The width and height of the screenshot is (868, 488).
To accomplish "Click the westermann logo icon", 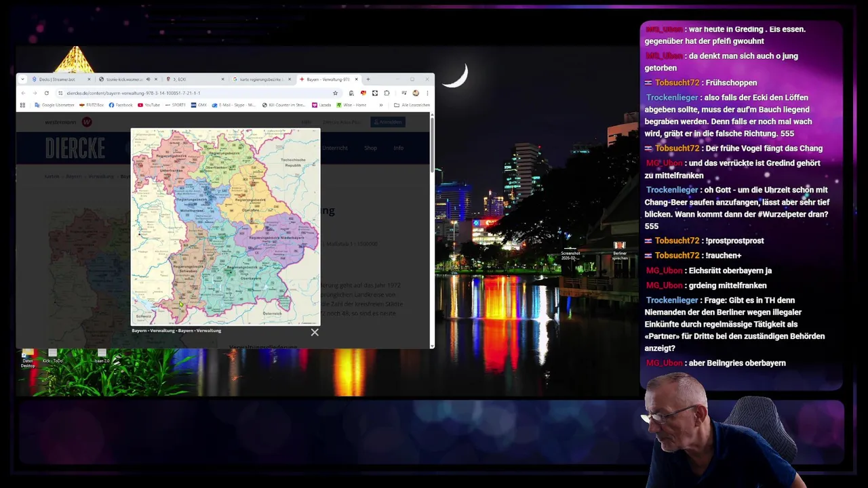I will pyautogui.click(x=86, y=122).
